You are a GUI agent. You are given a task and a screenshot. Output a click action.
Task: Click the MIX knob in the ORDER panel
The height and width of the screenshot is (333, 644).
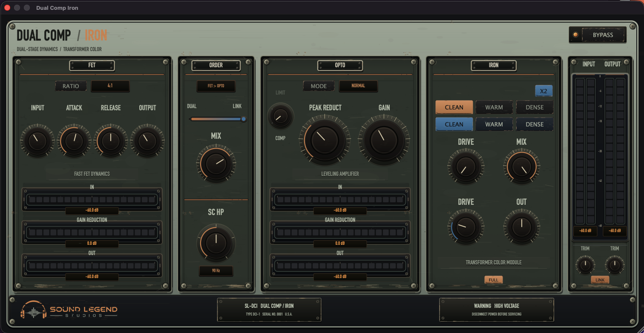point(216,164)
